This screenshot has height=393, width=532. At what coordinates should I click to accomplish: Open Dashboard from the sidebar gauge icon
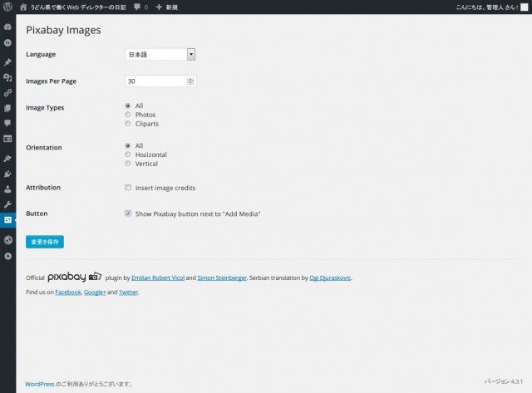point(7,27)
